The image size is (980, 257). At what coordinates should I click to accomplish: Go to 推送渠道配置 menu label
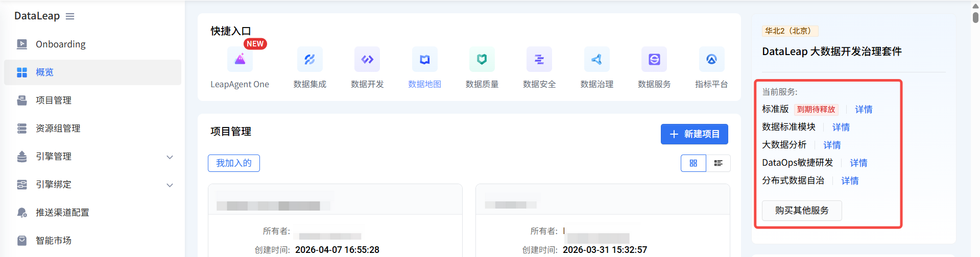click(62, 213)
